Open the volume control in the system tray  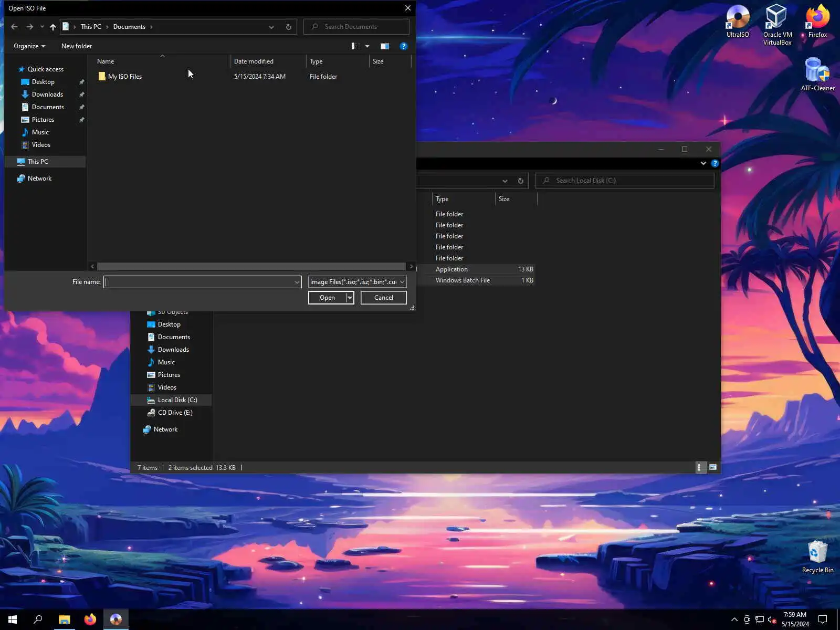(772, 620)
